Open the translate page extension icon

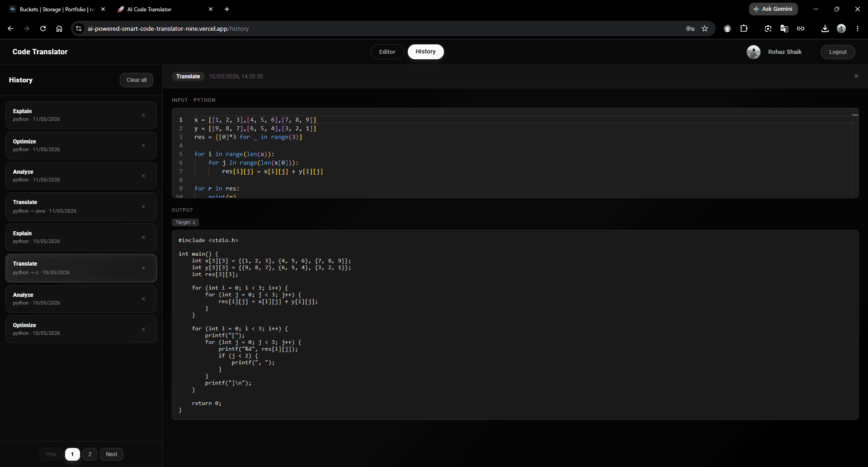click(784, 29)
